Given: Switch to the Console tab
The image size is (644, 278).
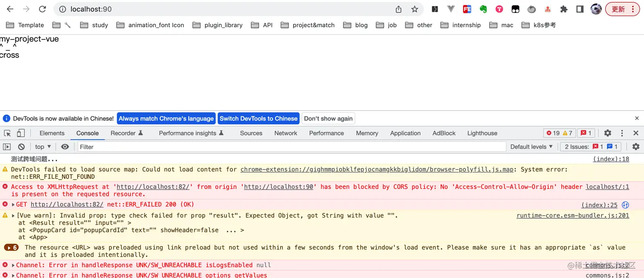Looking at the screenshot, I should (x=88, y=133).
